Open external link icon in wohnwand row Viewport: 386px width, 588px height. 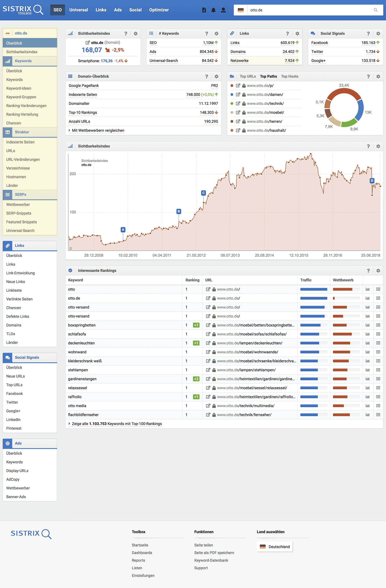[208, 352]
